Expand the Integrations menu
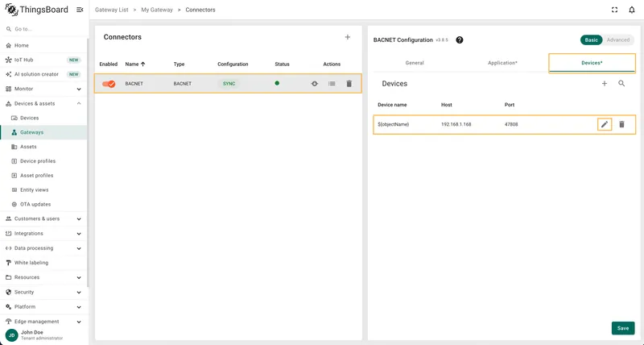 point(43,234)
